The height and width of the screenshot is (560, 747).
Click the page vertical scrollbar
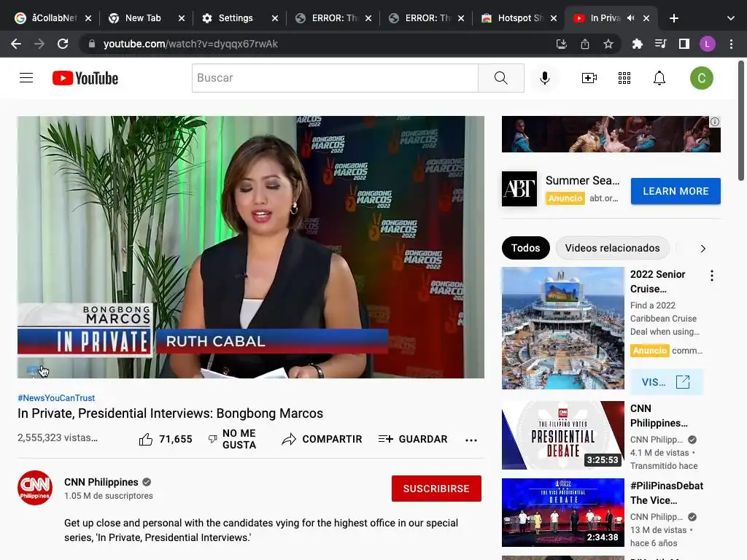(741, 121)
